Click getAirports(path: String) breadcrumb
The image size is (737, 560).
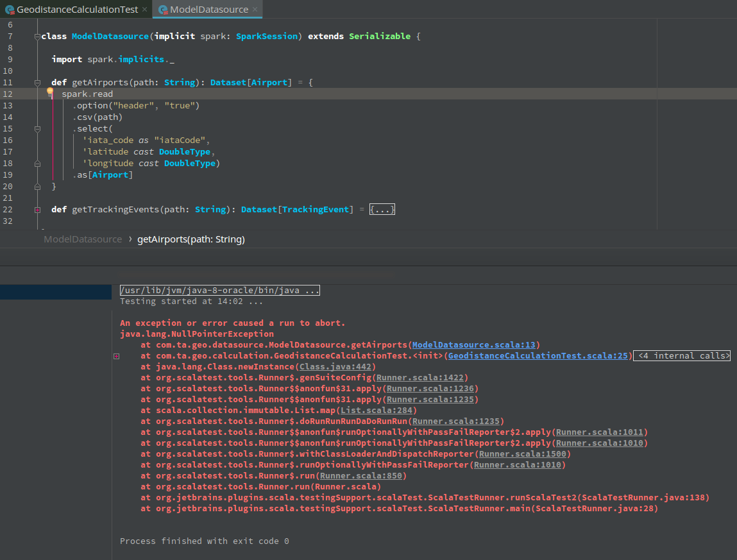click(x=191, y=239)
